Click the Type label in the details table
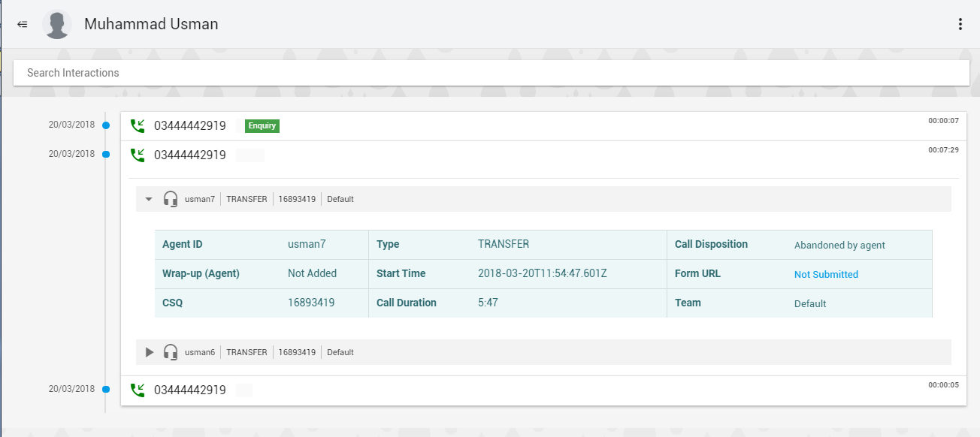Image resolution: width=980 pixels, height=437 pixels. coord(388,245)
